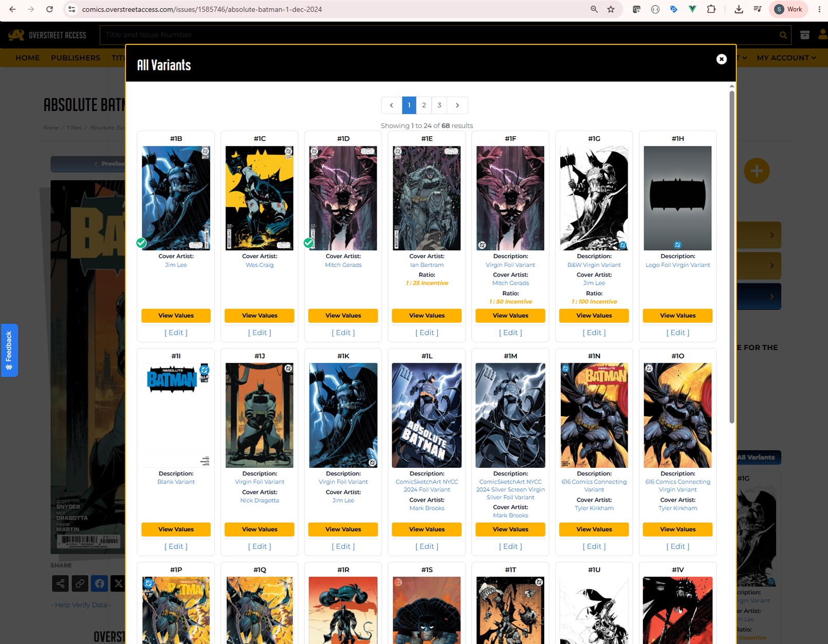Viewport: 828px width, 644px height.
Task: Open #1H logo foil cover thumbnail
Action: click(x=677, y=198)
